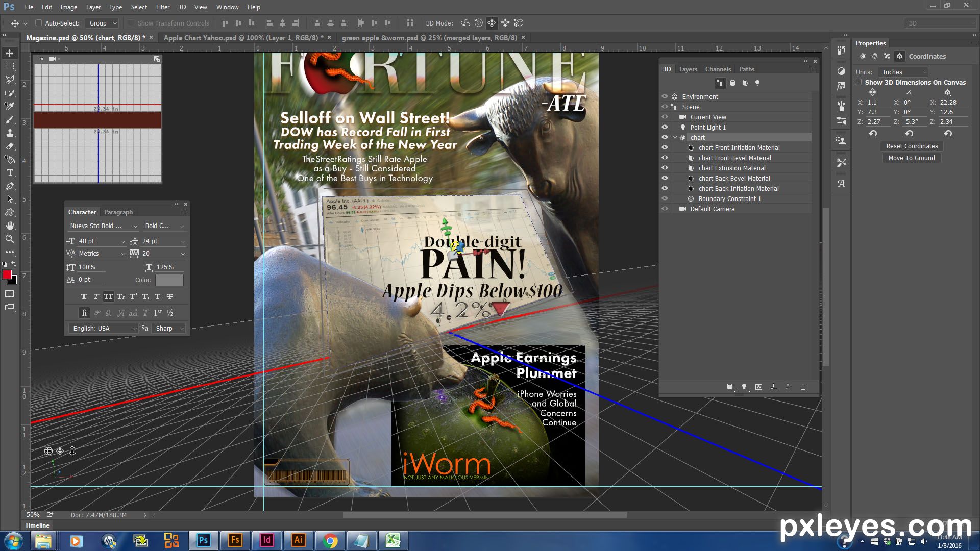Click the Reset Coordinates button

coord(912,146)
